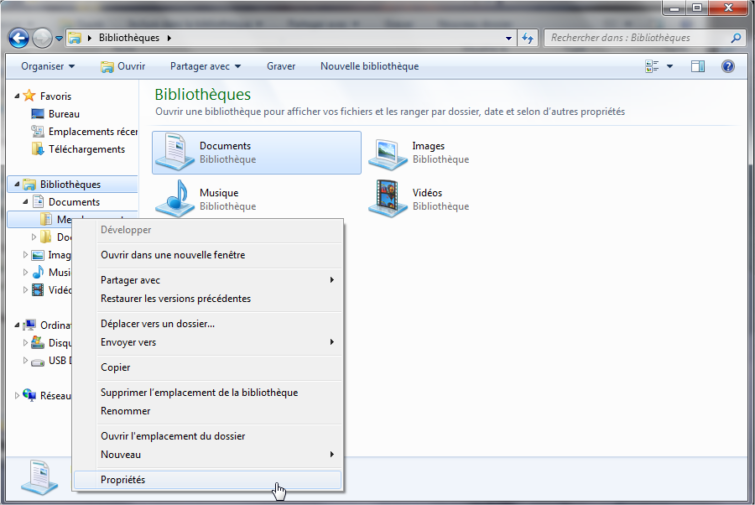The height and width of the screenshot is (505, 755).
Task: Expand the Images tree node
Action: pyautogui.click(x=25, y=255)
